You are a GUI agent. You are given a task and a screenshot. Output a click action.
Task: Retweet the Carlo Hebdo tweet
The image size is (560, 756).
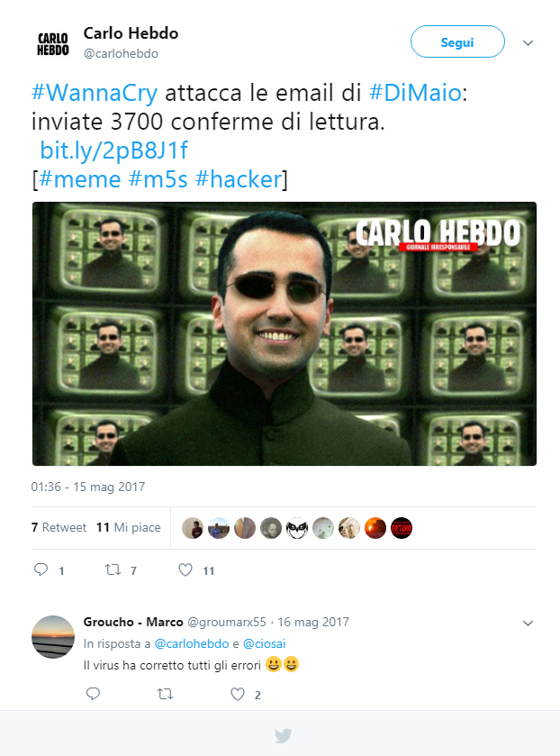[x=113, y=569]
